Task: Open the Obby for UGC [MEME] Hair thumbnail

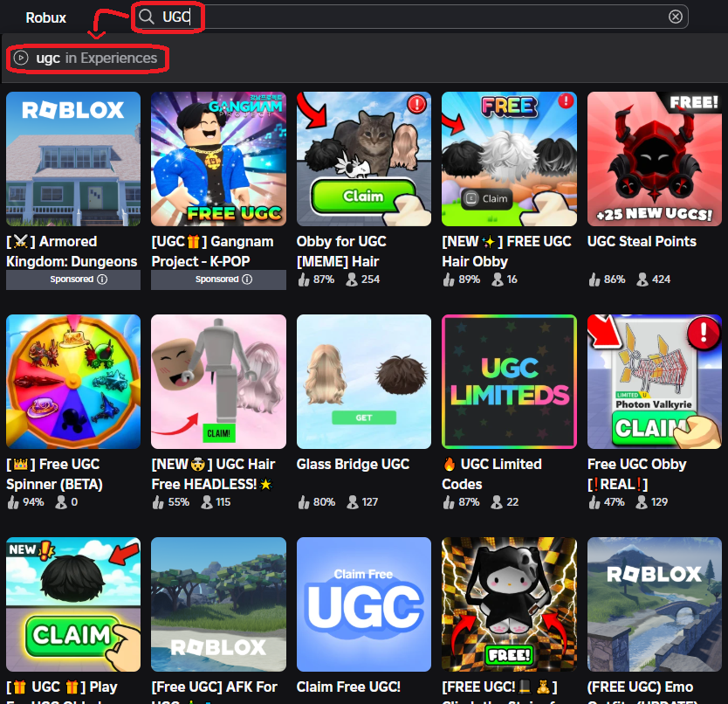Action: (364, 159)
